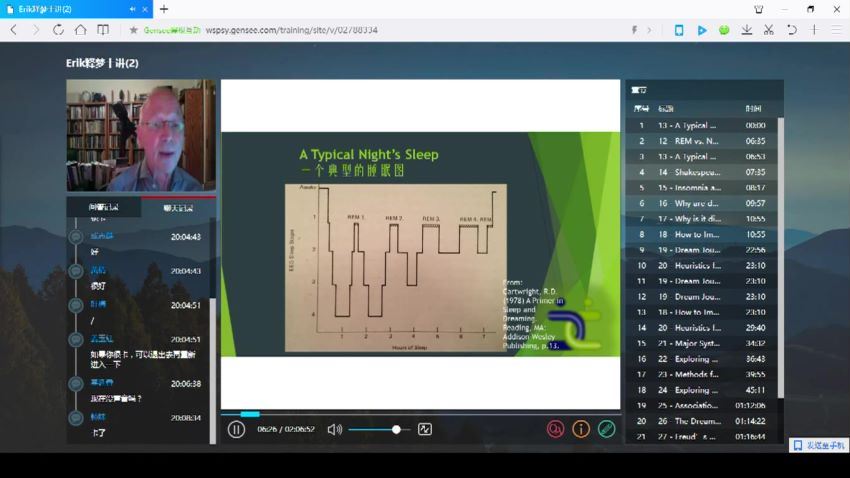
Task: Click the green pencil notes icon
Action: pos(607,429)
